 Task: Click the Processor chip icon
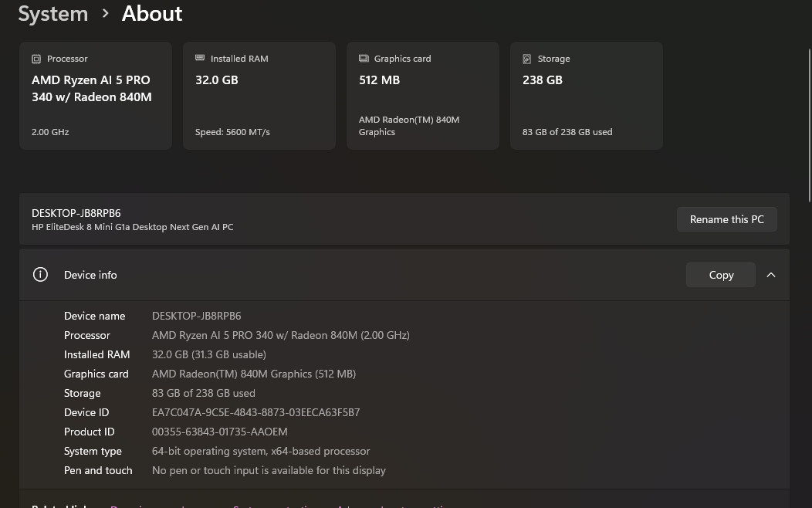pos(36,59)
